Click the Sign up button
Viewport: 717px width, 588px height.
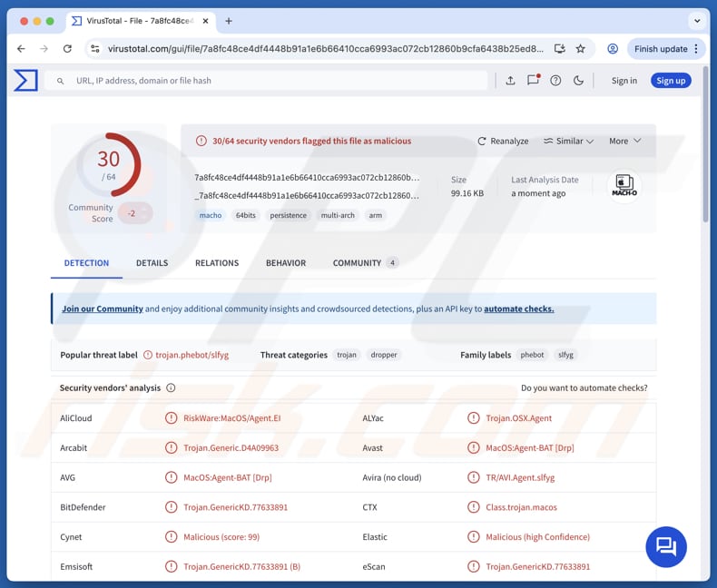[670, 81]
